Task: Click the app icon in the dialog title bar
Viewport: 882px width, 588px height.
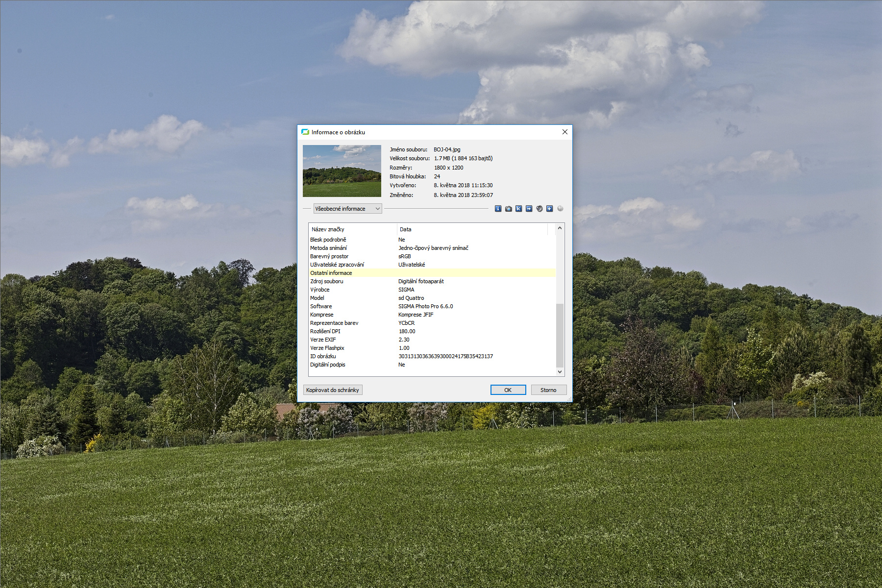Action: coord(305,132)
